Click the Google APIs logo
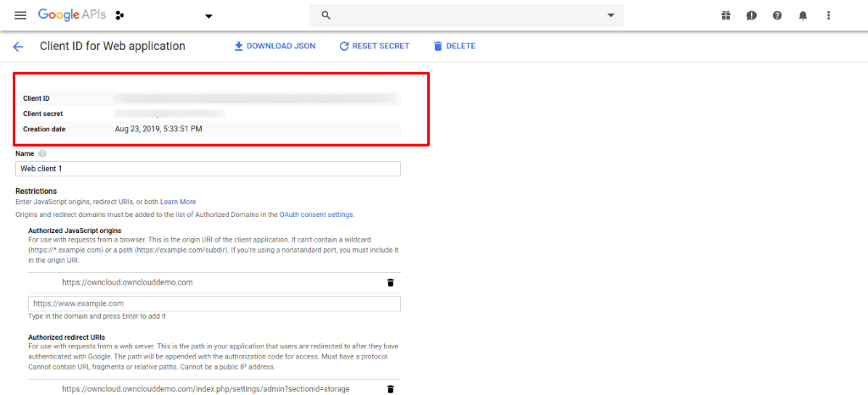 [70, 15]
